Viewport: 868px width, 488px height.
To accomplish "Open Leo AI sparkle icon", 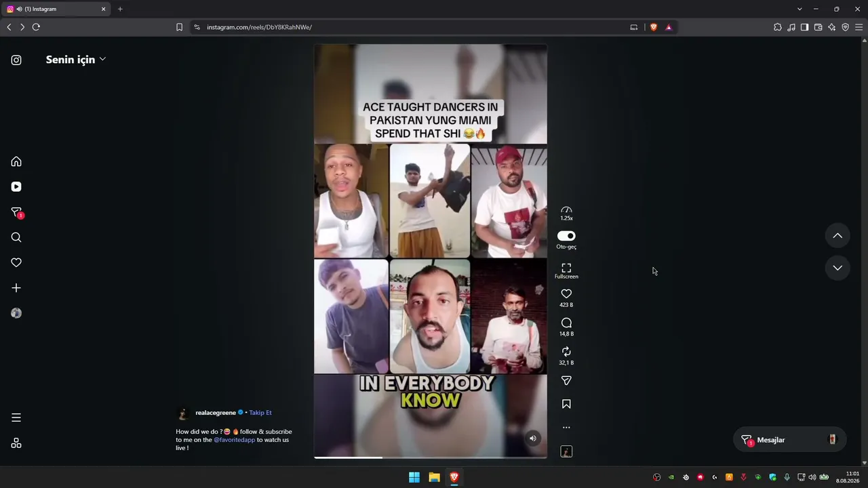I will 831,27.
